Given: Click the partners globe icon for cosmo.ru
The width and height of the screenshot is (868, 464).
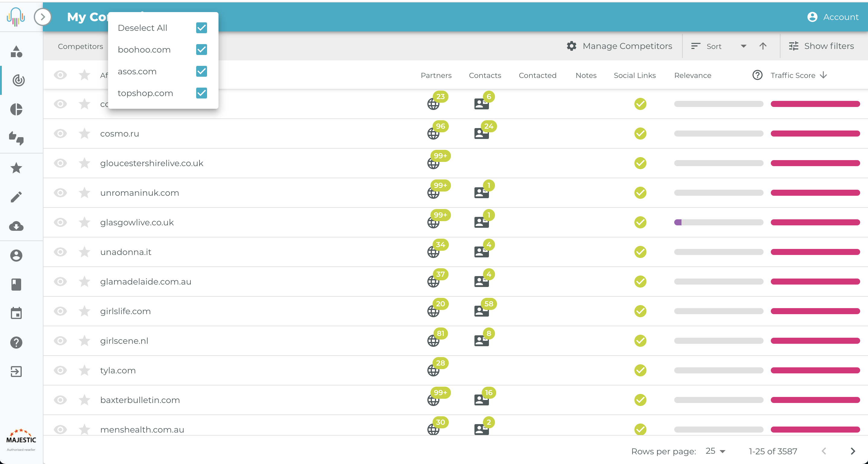Looking at the screenshot, I should pos(433,134).
